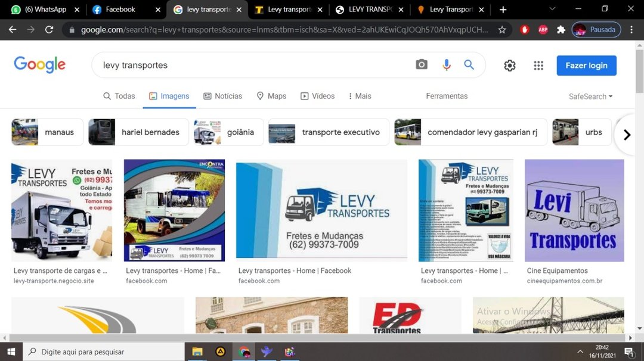Go back with the browser back arrow
Viewport: 644px width, 361px height.
click(x=13, y=30)
